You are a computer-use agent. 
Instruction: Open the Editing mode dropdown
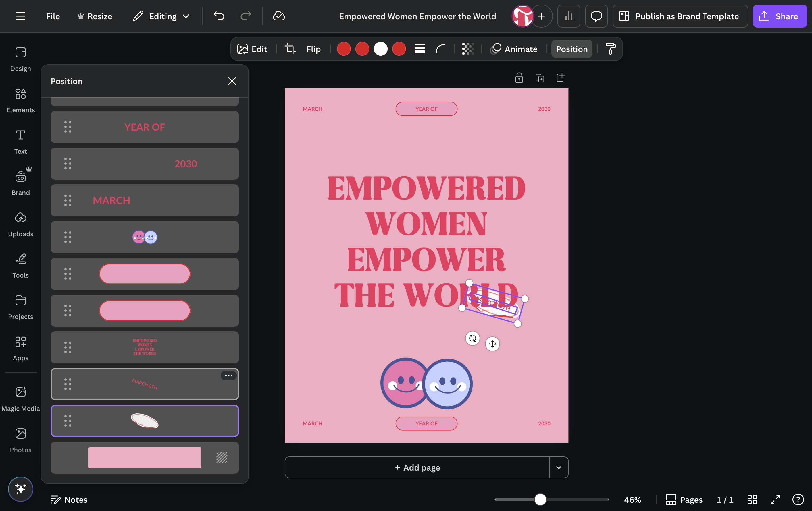pos(161,16)
